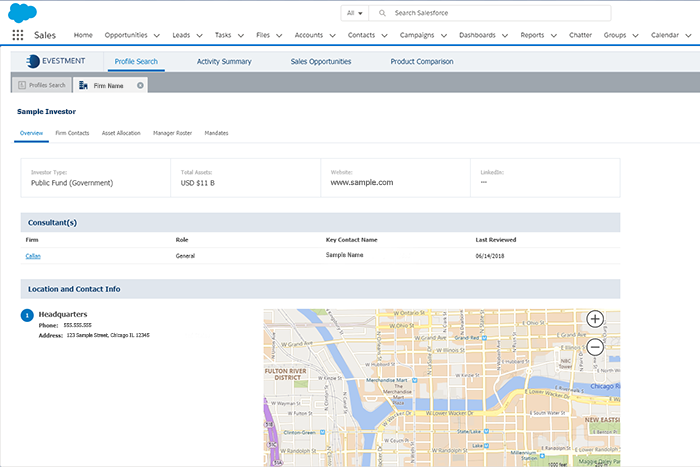700x467 pixels.
Task: Click the Salesforce cloud logo
Action: click(22, 13)
